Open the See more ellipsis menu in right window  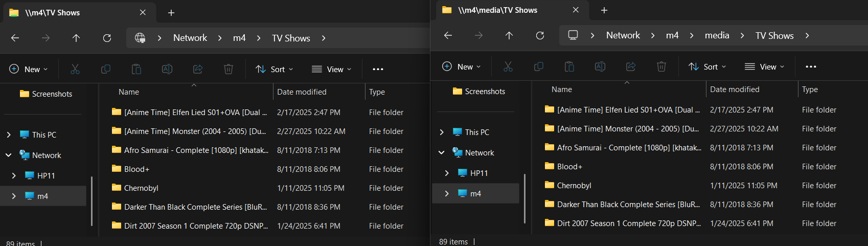[811, 66]
